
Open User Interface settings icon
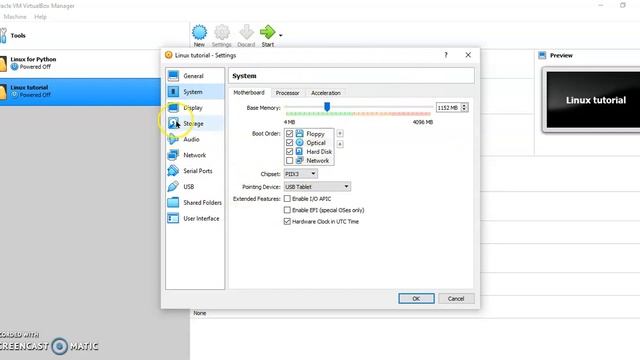(x=173, y=218)
